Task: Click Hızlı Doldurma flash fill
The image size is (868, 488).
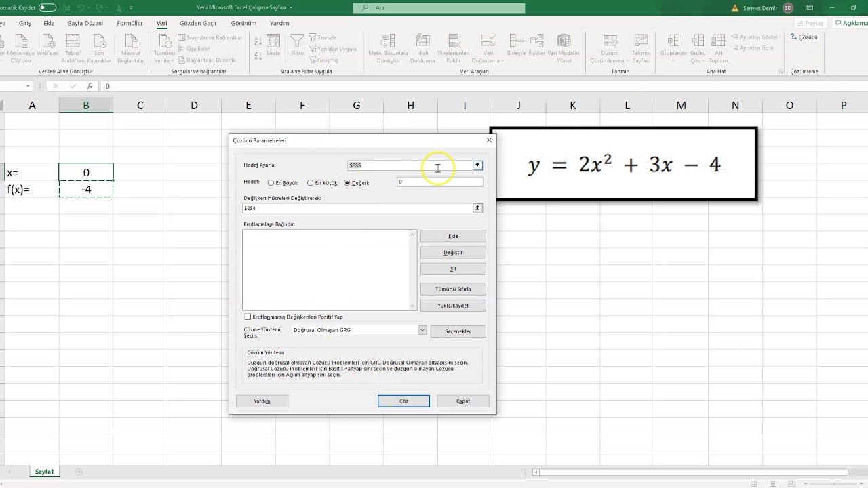Action: [422, 49]
